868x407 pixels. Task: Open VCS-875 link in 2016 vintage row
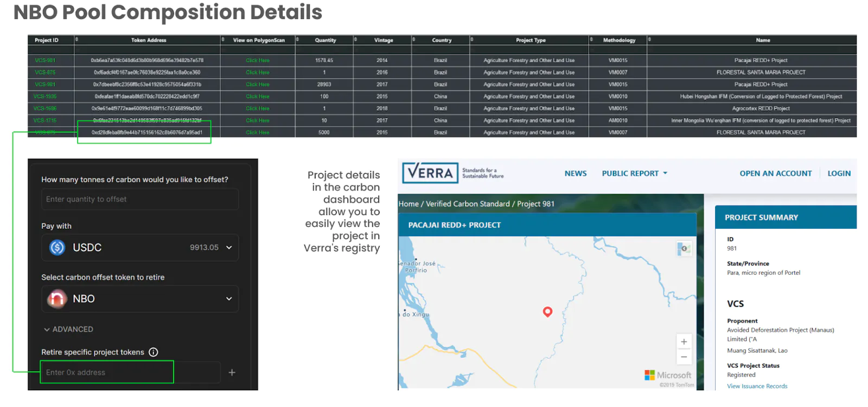45,72
